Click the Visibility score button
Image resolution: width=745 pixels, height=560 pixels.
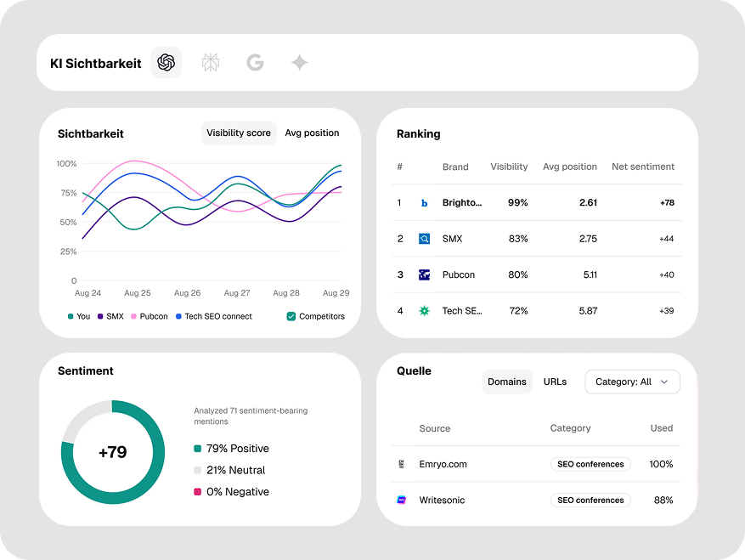(239, 133)
